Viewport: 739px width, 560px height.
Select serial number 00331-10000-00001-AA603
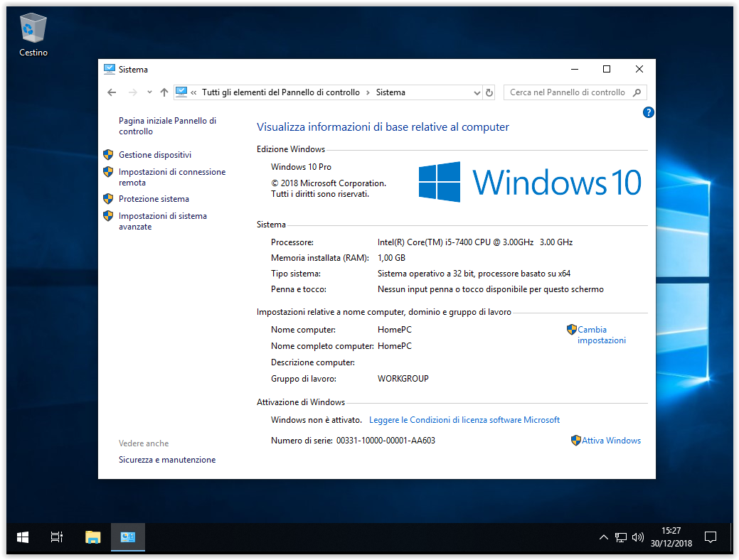386,441
